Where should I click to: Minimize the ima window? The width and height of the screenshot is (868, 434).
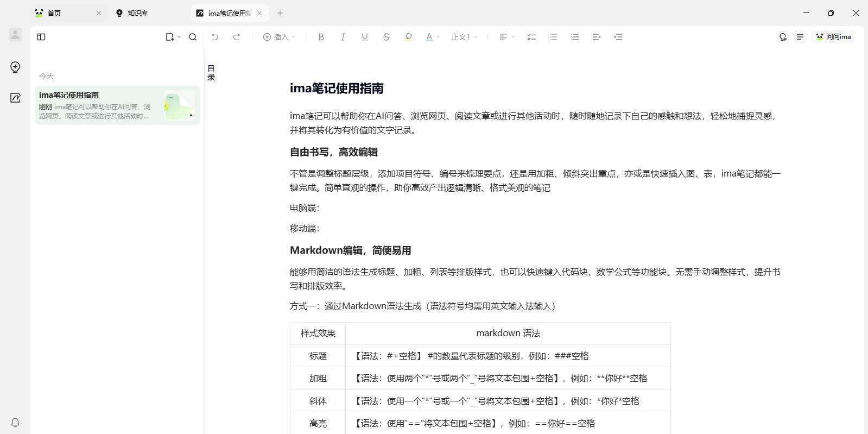coord(806,13)
